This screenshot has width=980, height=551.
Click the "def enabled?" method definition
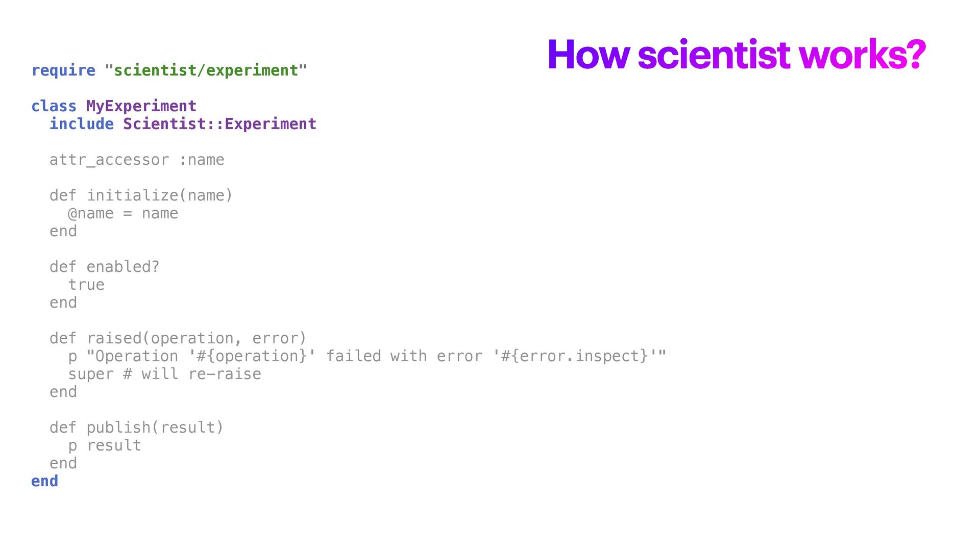click(104, 267)
